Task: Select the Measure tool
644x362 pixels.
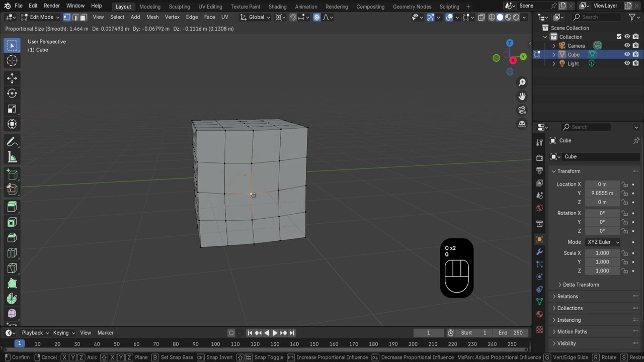Action: pyautogui.click(x=12, y=157)
